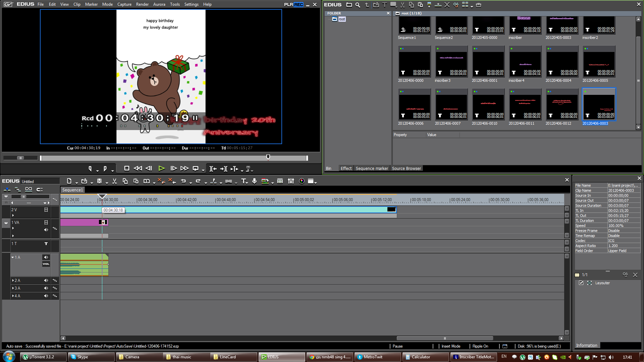
Task: Open Sequence marker tab
Action: coord(372,169)
